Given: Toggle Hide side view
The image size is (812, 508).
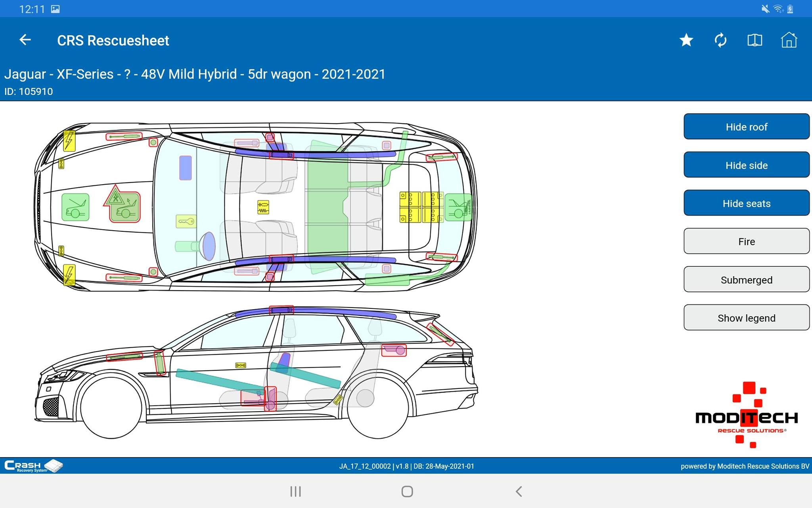Looking at the screenshot, I should [747, 165].
